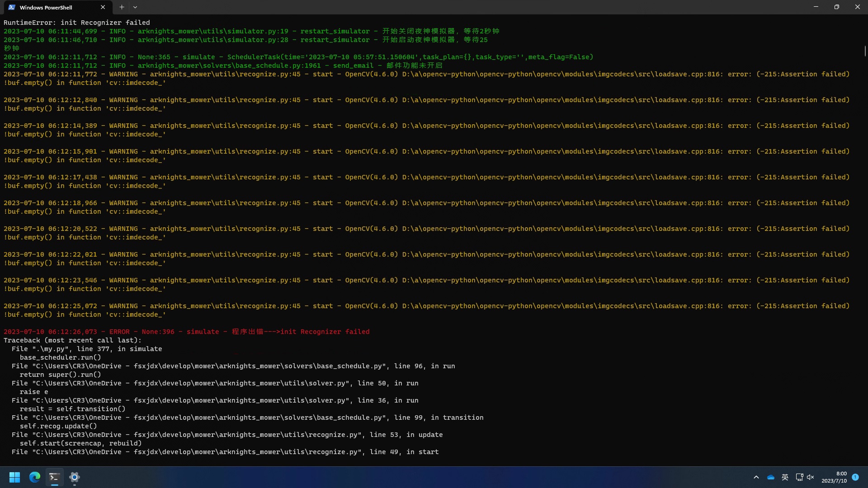This screenshot has width=868, height=488.
Task: Click the Terminal icon in the taskbar
Action: click(54, 477)
